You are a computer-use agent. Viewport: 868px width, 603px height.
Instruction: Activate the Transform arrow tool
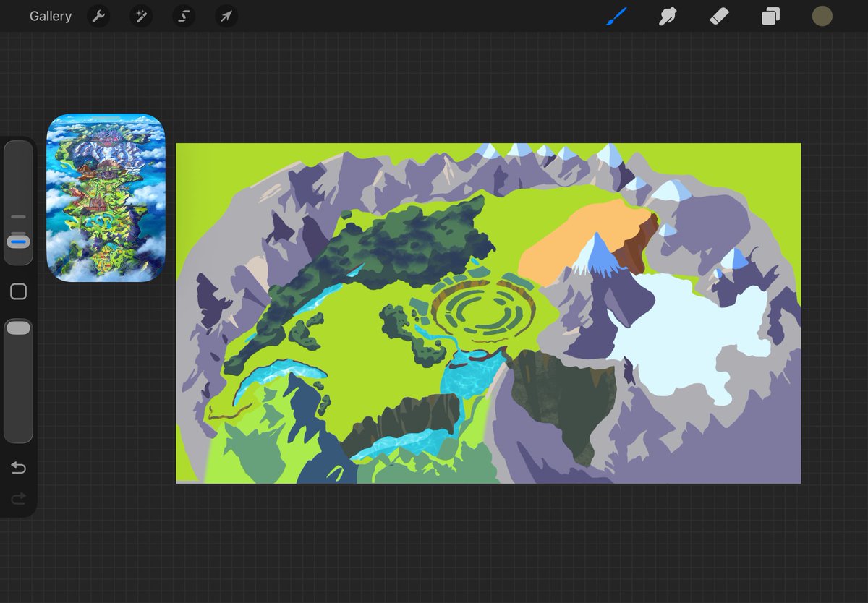(226, 16)
